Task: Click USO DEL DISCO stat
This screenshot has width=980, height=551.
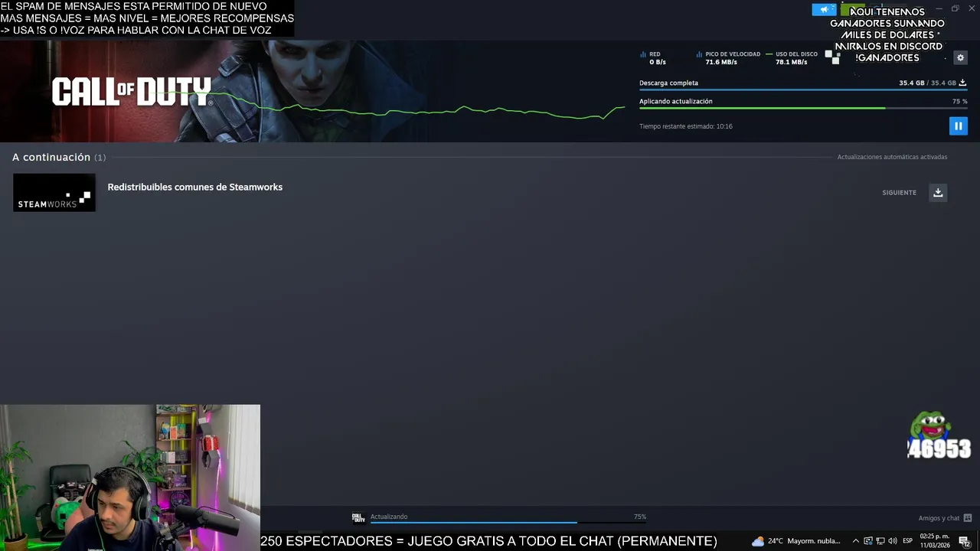Action: (x=792, y=58)
